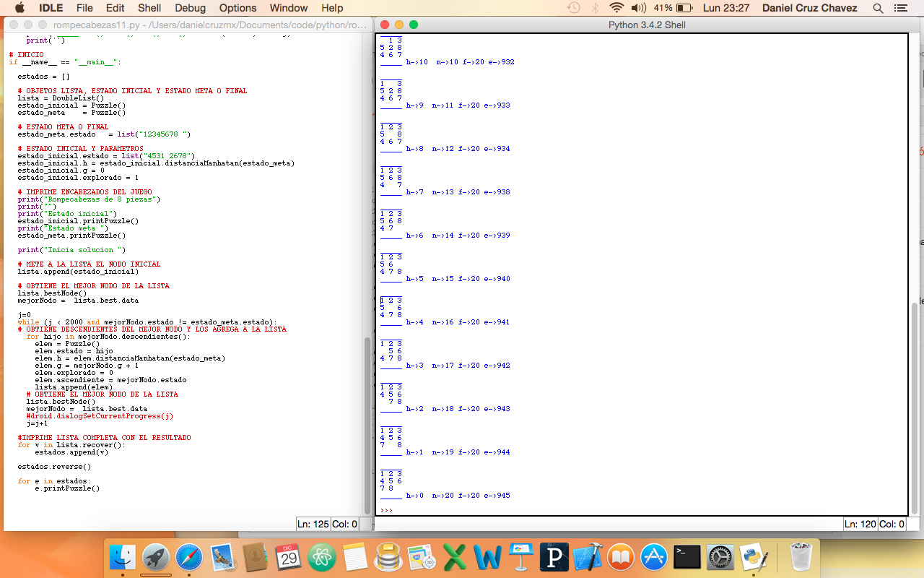Launch Xcode hammer icon in Dock
This screenshot has height=578, width=924.
(x=588, y=557)
